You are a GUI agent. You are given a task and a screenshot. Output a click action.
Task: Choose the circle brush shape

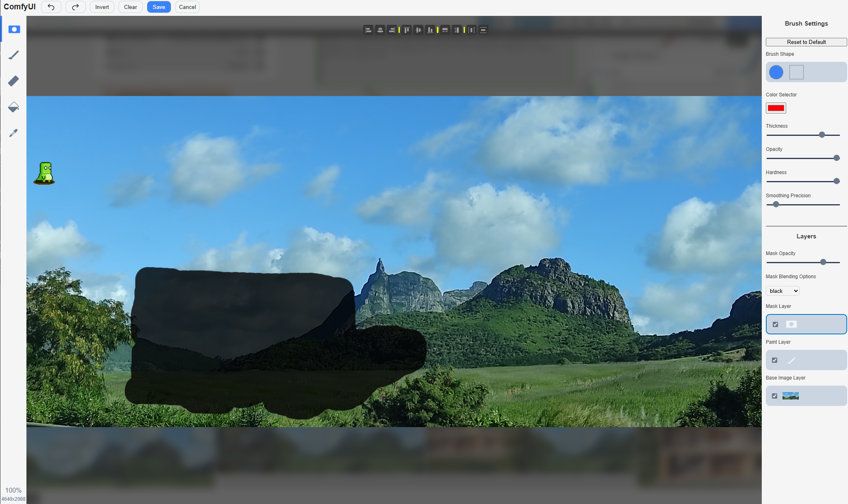tap(776, 72)
